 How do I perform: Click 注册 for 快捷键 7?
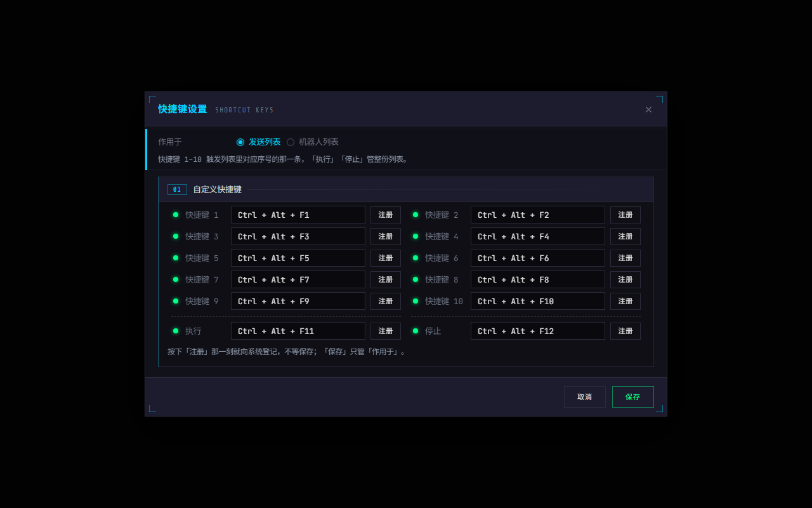pos(386,279)
